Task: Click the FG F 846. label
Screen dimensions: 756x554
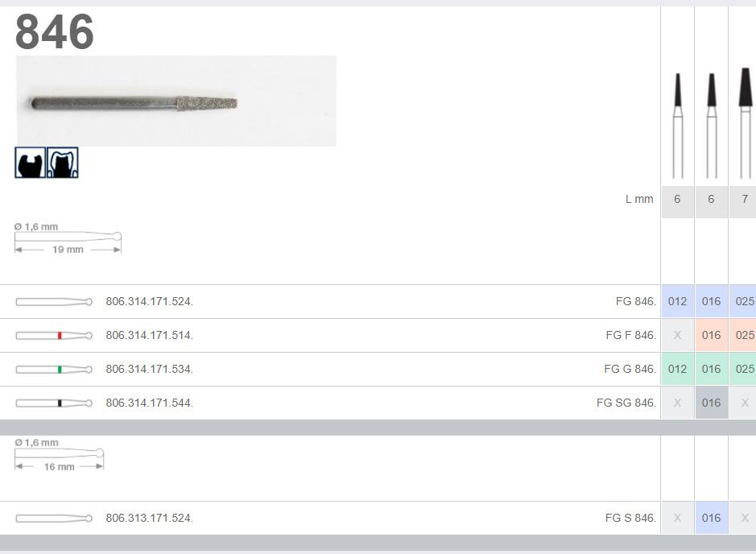Action: pyautogui.click(x=630, y=335)
